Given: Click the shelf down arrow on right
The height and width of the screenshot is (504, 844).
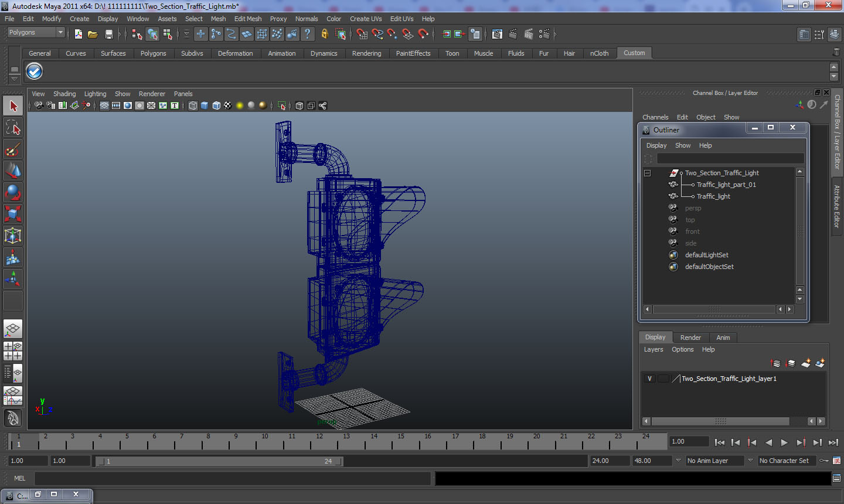Looking at the screenshot, I should tap(834, 77).
